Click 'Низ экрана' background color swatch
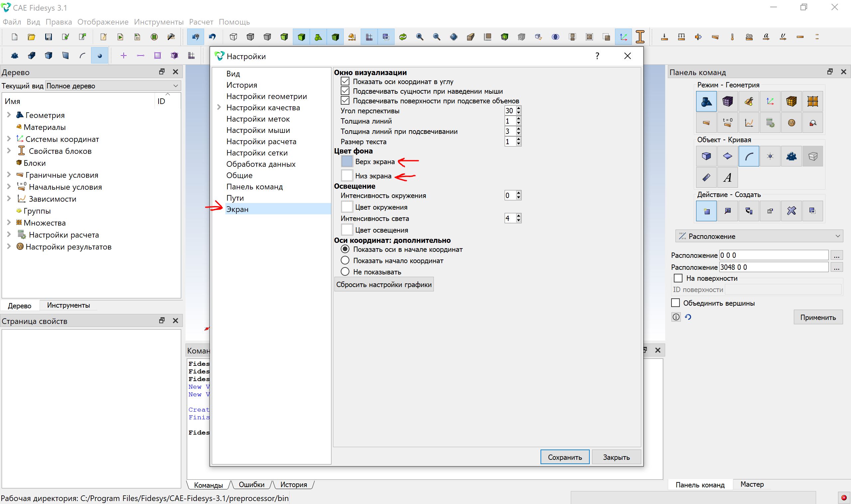Screen dimensions: 851x504 346,175
